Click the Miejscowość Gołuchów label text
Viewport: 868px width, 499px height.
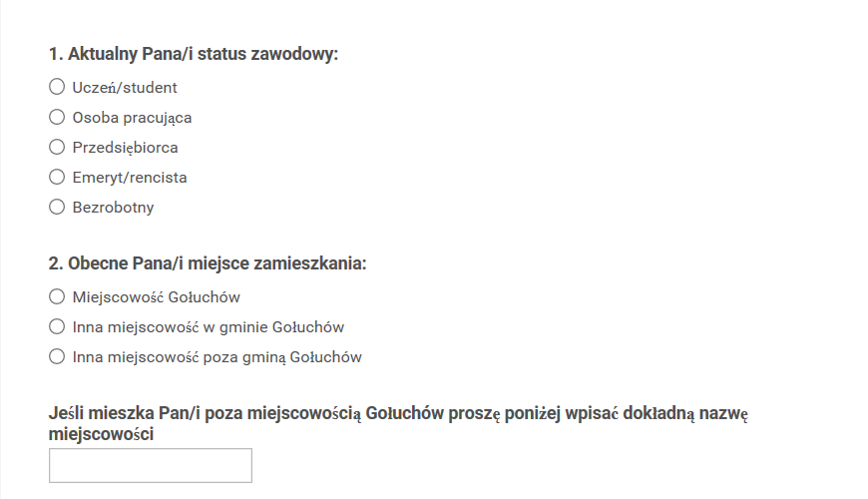pos(156,296)
